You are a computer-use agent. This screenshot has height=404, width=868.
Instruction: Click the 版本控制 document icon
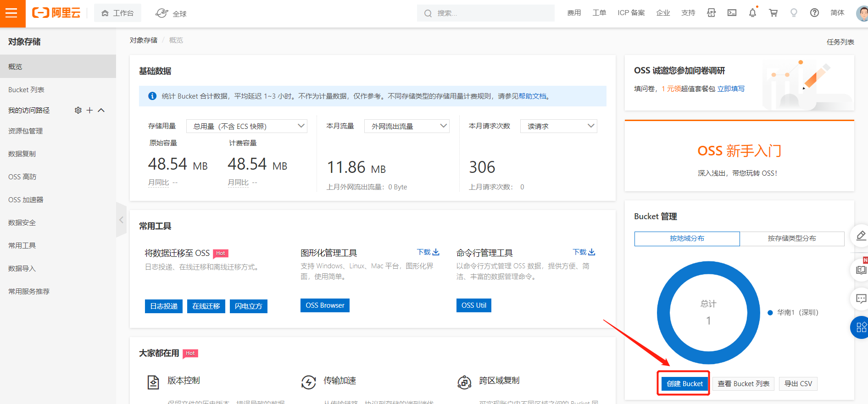coord(153,382)
